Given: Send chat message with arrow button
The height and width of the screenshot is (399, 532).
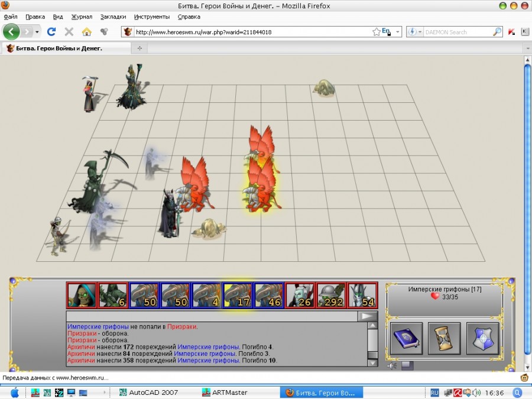Looking at the screenshot, I should pyautogui.click(x=368, y=316).
